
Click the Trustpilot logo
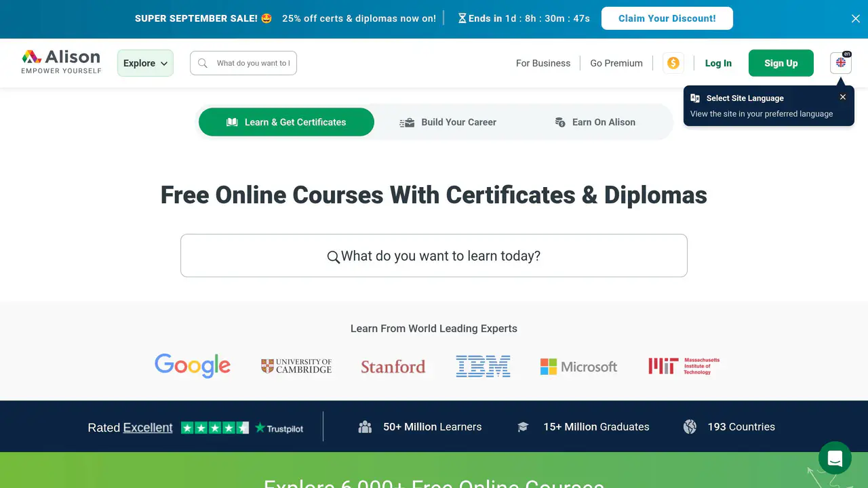[279, 428]
